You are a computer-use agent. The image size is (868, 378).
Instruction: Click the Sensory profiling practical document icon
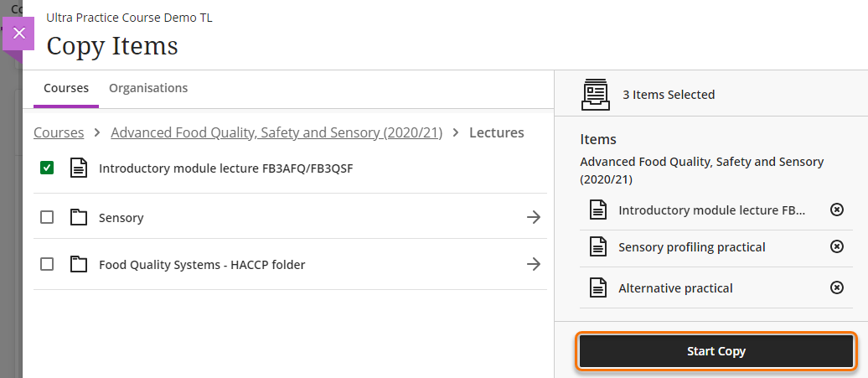[597, 247]
